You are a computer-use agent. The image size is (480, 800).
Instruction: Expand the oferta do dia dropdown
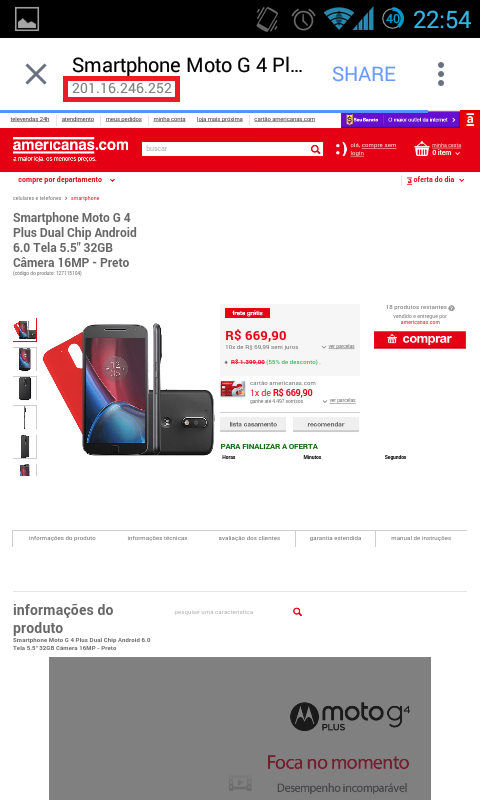[x=435, y=180]
